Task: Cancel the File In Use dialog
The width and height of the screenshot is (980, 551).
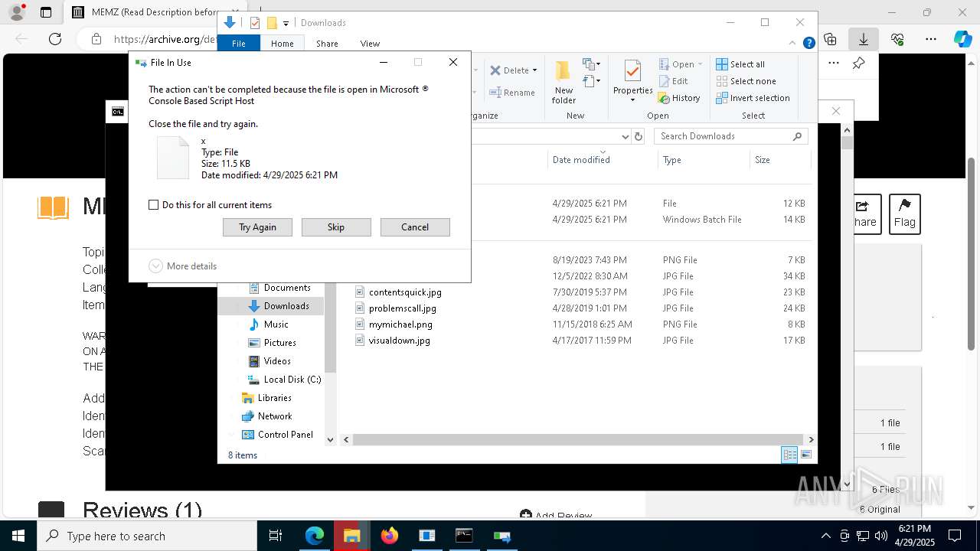Action: pos(415,227)
